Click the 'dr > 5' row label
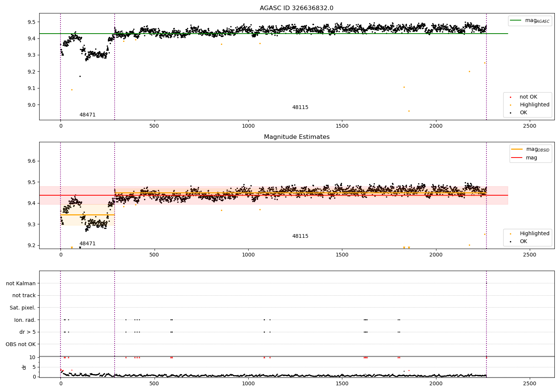Screen dimensions: 560x392 pyautogui.click(x=27, y=332)
